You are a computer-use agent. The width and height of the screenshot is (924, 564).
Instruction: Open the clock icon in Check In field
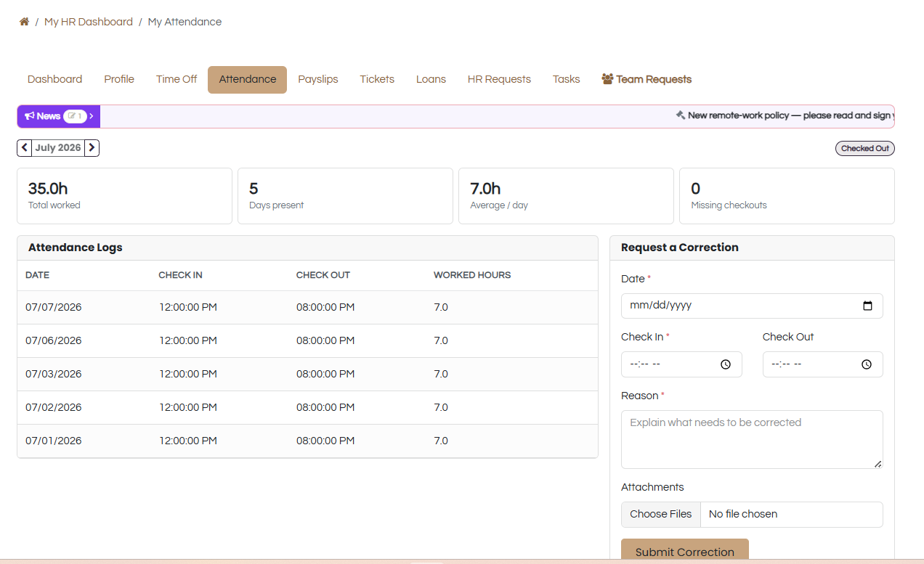pyautogui.click(x=726, y=364)
